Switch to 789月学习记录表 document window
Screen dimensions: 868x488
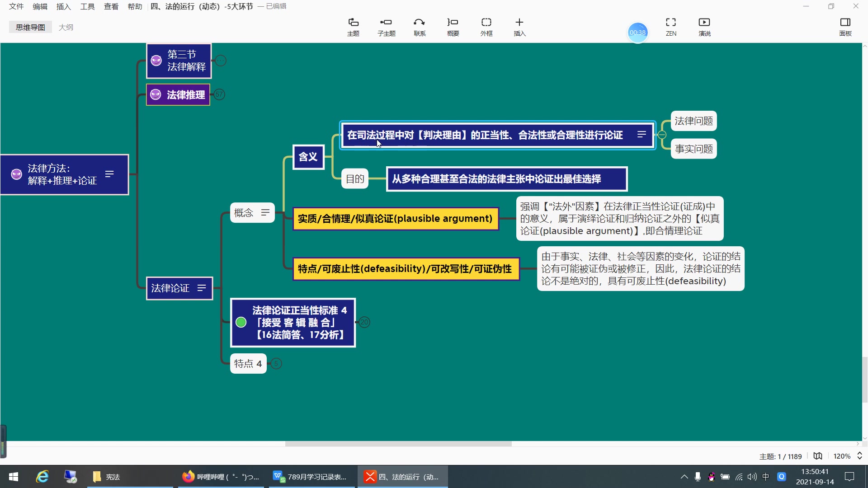coord(312,477)
